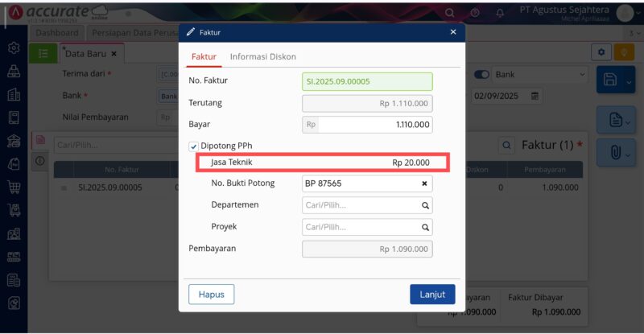Click the calendar icon beside the date 02/09/2025

coord(534,96)
